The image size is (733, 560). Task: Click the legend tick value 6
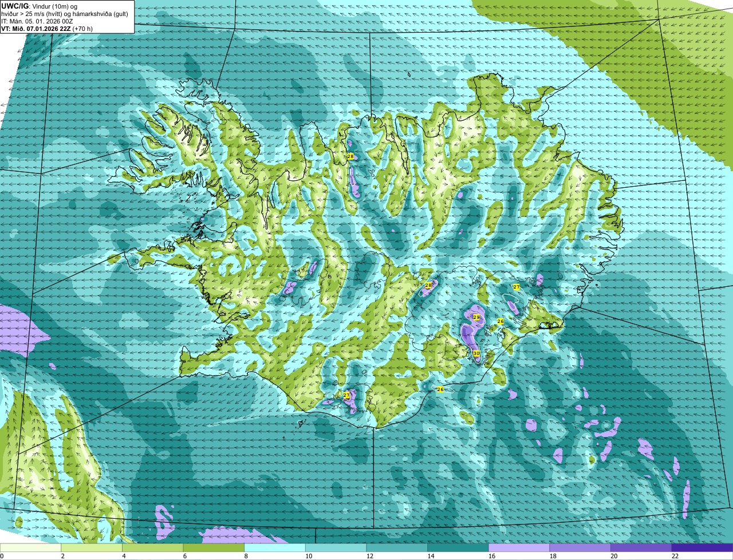184,556
